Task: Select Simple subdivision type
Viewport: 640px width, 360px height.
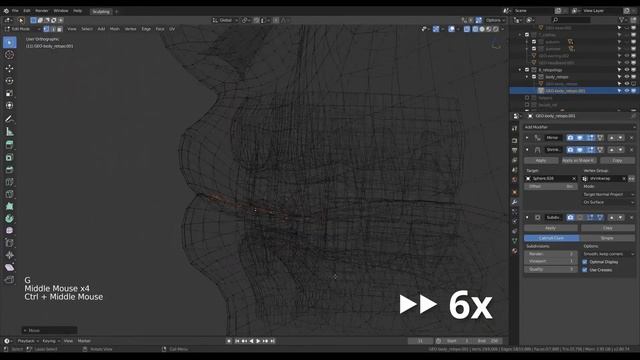Action: coord(607,238)
